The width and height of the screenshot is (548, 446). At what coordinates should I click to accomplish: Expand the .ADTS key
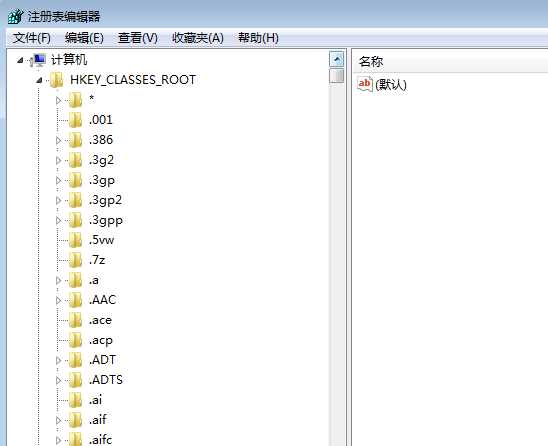coord(58,380)
